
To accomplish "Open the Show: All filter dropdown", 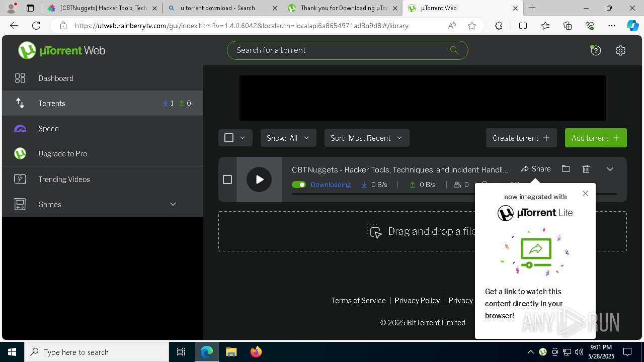I will coord(288,138).
